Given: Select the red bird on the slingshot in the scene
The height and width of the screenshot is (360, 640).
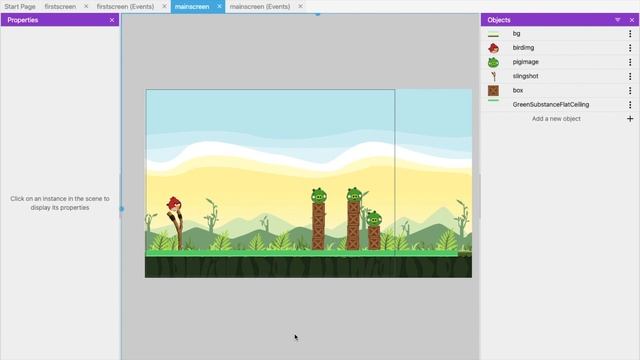Looking at the screenshot, I should point(174,203).
